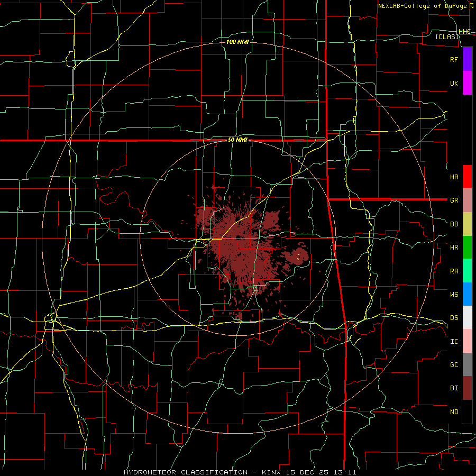Click the [CLAS] product label
The width and height of the screenshot is (476, 476).
tap(447, 36)
